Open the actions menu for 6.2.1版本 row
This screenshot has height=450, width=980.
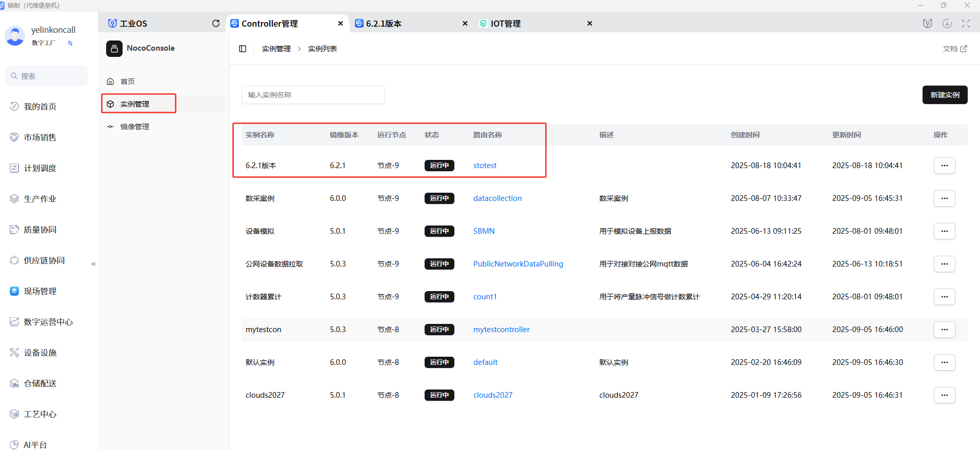click(x=944, y=166)
